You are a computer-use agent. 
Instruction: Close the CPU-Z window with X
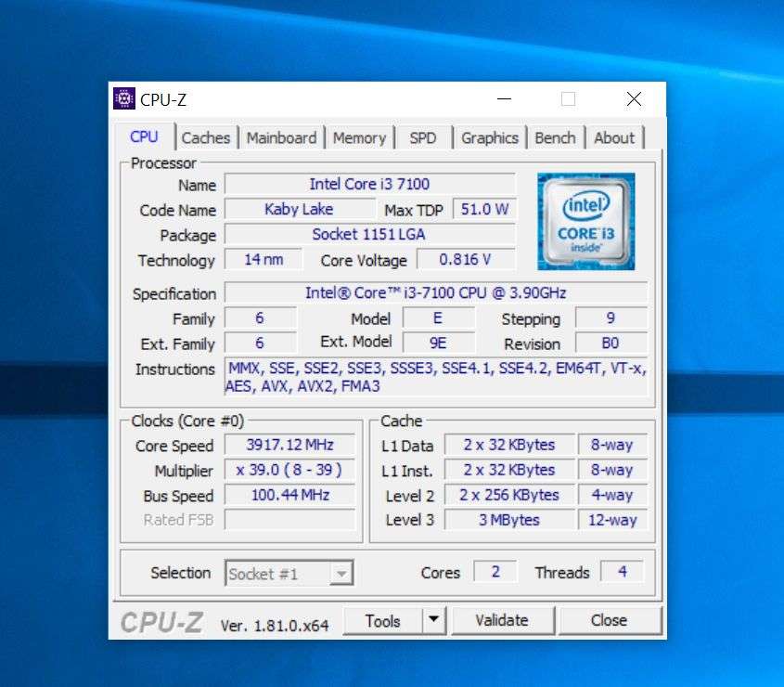tap(634, 99)
